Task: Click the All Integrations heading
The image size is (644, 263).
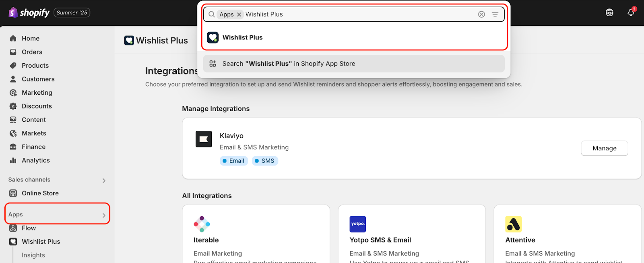Action: pos(207,196)
